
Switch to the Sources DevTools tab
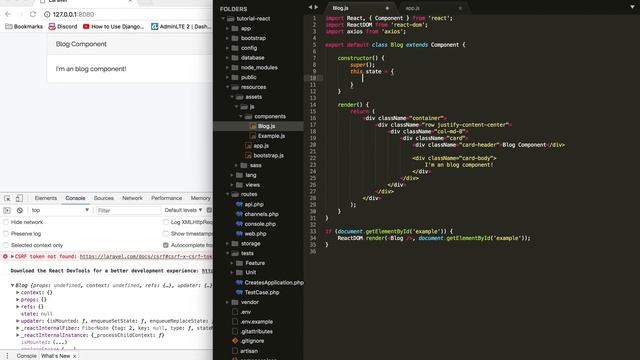[x=104, y=198]
